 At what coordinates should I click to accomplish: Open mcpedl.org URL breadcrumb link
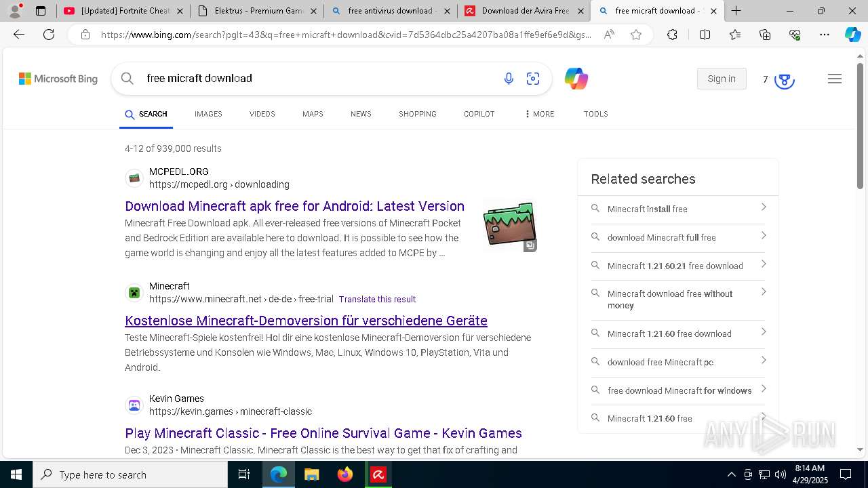point(219,184)
